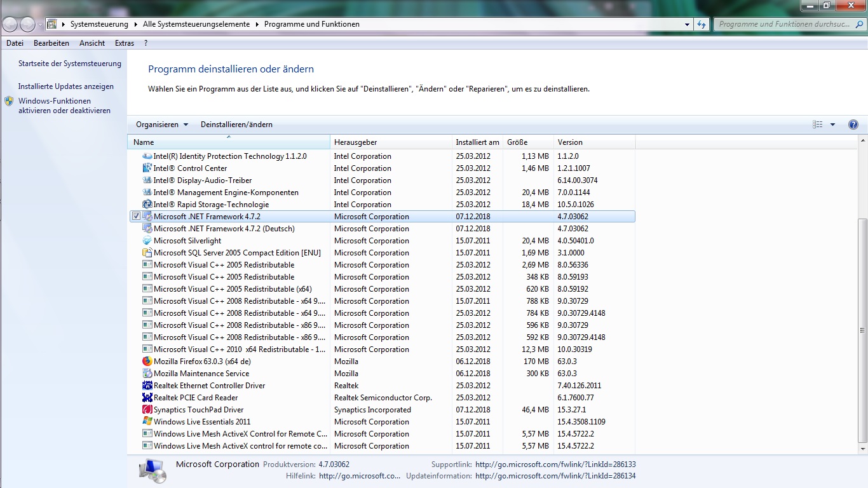Click the Microsoft Silverlight icon
868x488 pixels.
pyautogui.click(x=147, y=241)
